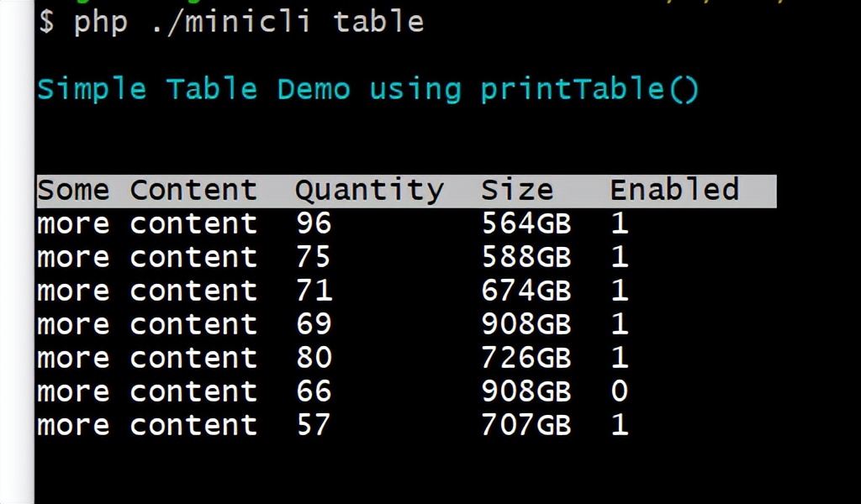Click the quantity value 71
This screenshot has height=504, width=861.
[x=314, y=291]
